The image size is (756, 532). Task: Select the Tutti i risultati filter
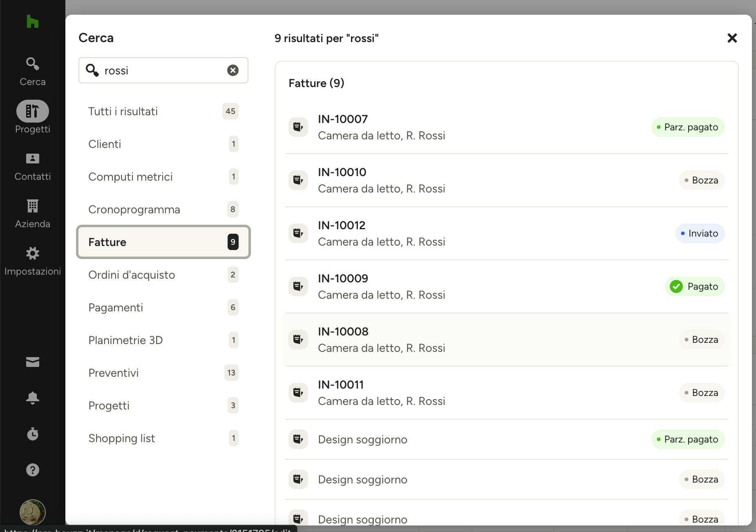click(163, 111)
